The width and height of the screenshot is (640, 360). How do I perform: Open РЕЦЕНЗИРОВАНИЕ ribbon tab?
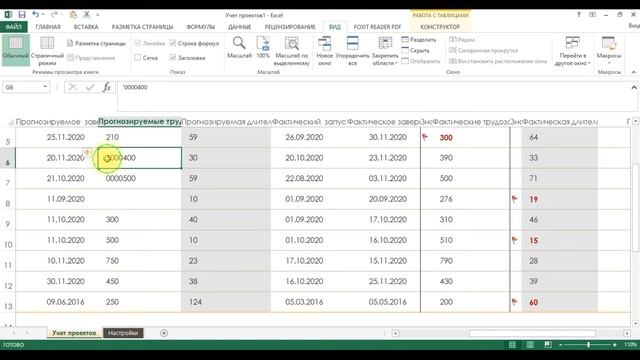[x=290, y=27]
